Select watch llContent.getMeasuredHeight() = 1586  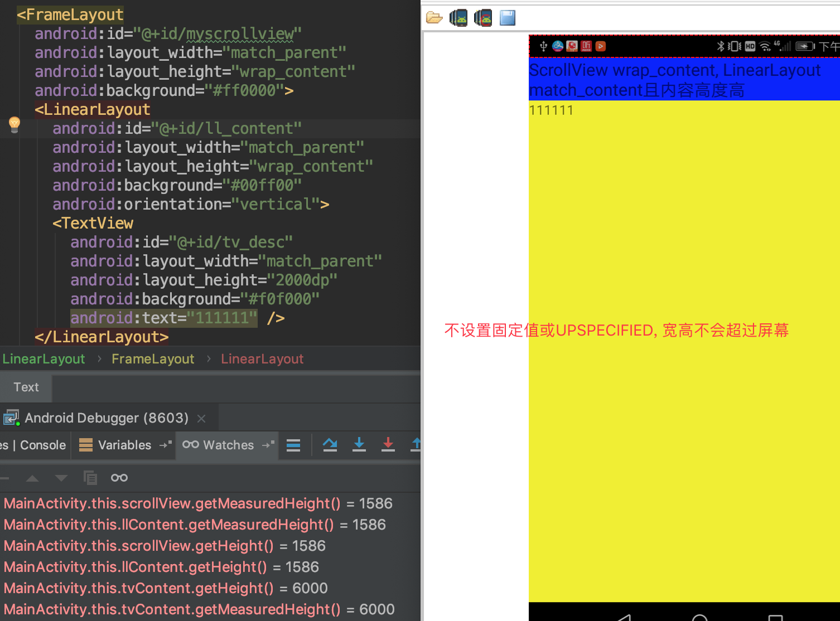coord(195,525)
